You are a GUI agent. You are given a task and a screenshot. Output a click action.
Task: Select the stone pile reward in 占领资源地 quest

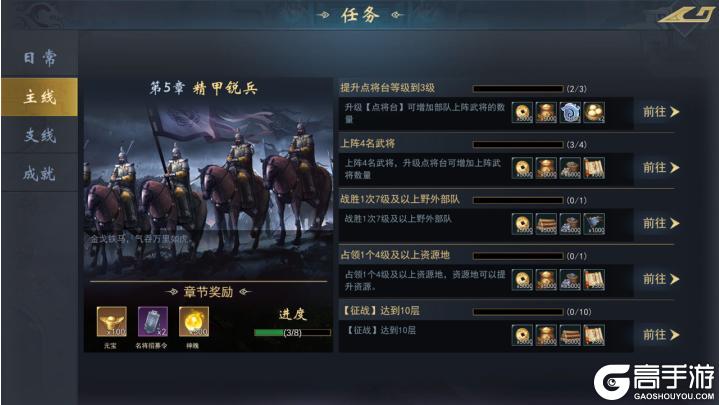click(570, 279)
